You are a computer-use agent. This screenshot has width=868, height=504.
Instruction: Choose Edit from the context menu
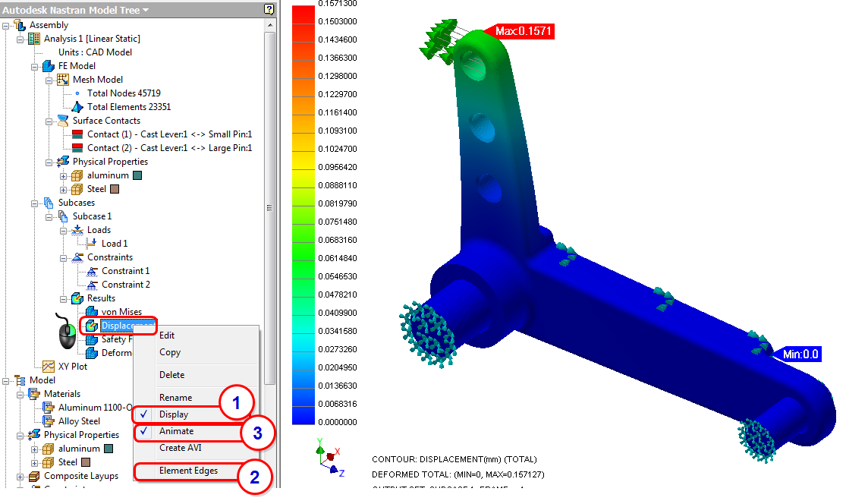tap(167, 335)
